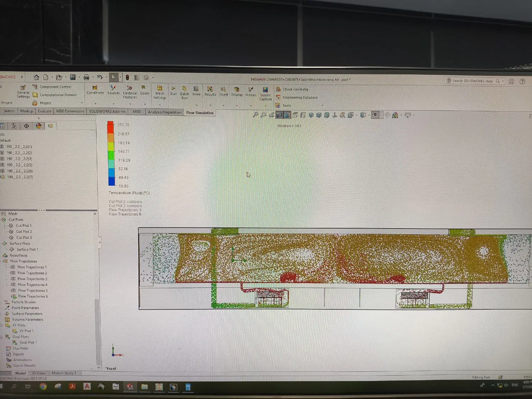The image size is (532, 399).
Task: Open the View Settings monitor dropdown arrow
Action: pos(414,115)
